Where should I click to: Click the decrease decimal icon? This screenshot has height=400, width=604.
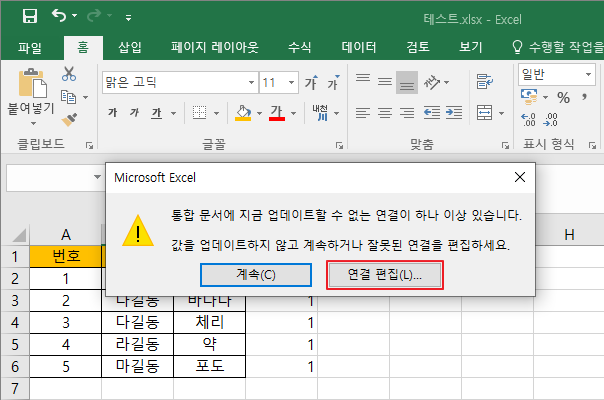(x=550, y=120)
